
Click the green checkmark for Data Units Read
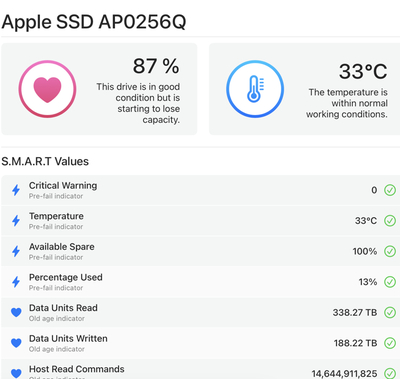tap(390, 312)
